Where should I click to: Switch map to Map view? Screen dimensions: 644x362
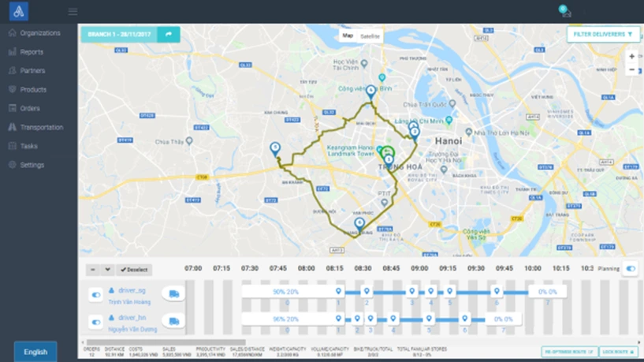pyautogui.click(x=348, y=35)
